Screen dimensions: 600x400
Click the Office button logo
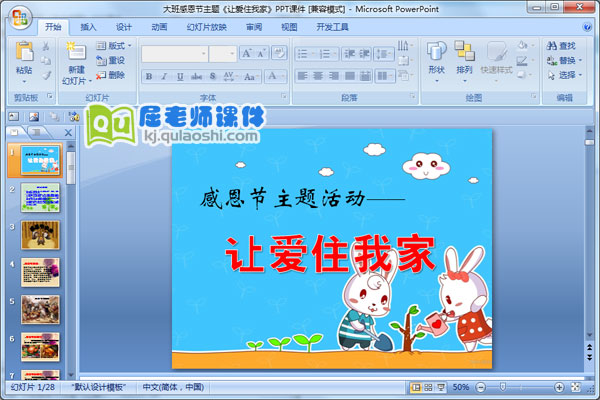[18, 17]
